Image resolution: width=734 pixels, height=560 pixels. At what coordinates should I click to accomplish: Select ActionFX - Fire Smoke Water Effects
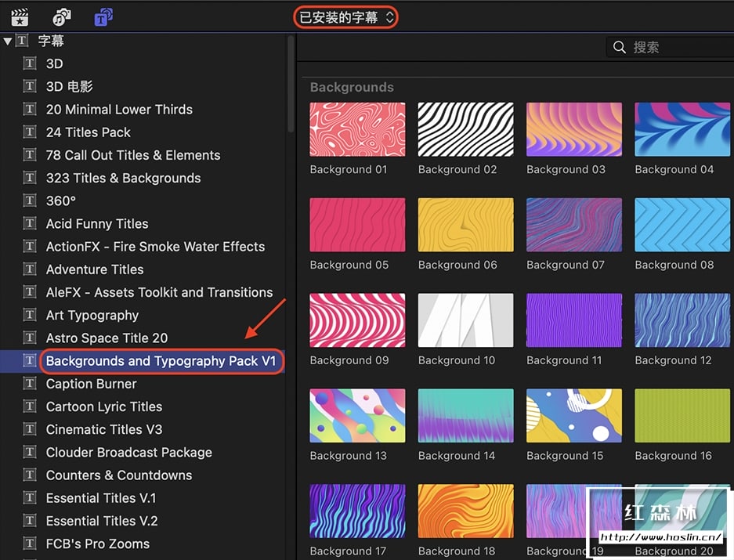(x=155, y=247)
